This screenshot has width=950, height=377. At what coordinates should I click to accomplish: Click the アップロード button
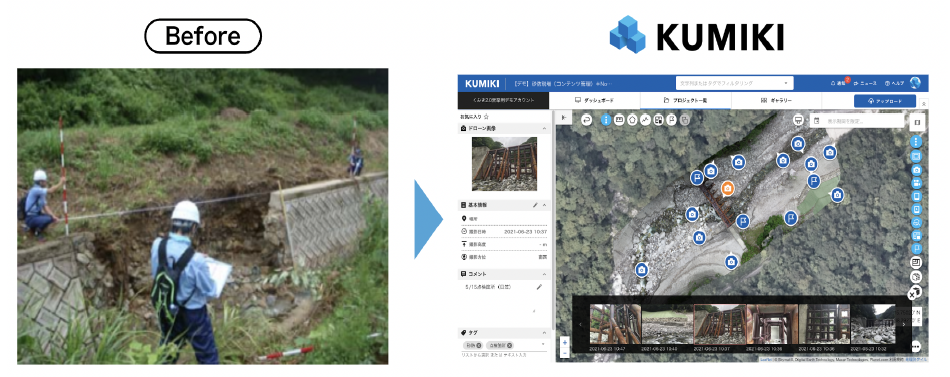885,101
